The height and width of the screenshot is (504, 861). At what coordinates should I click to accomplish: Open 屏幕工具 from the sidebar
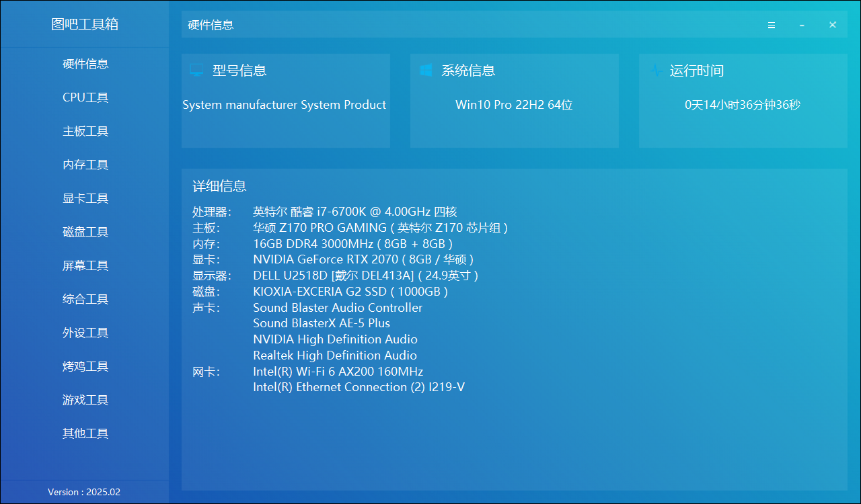point(85,265)
